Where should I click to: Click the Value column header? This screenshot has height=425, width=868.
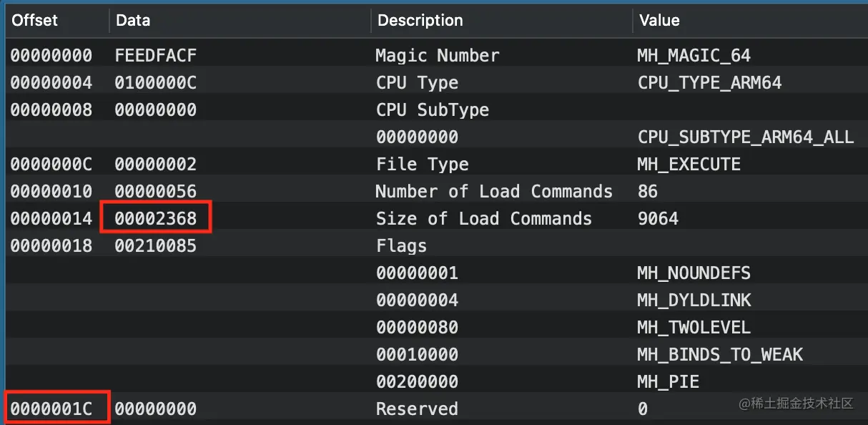(659, 21)
